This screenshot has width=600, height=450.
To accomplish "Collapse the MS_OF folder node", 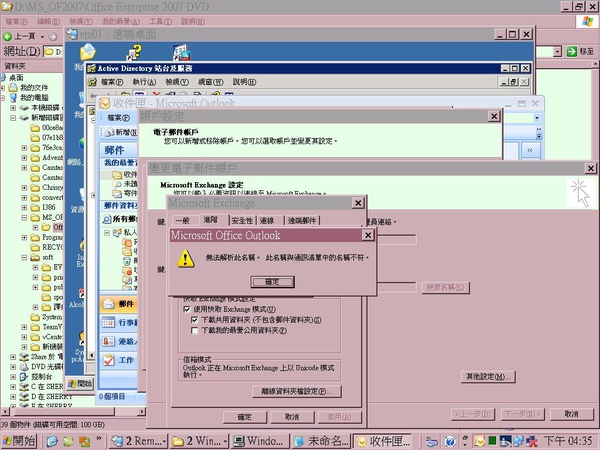I will pos(24,217).
